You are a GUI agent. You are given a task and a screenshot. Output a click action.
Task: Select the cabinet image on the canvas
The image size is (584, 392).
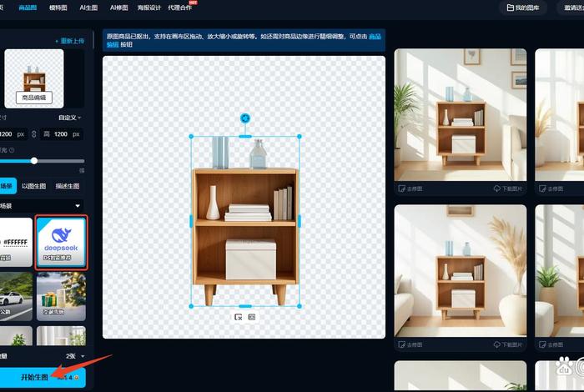(x=245, y=222)
